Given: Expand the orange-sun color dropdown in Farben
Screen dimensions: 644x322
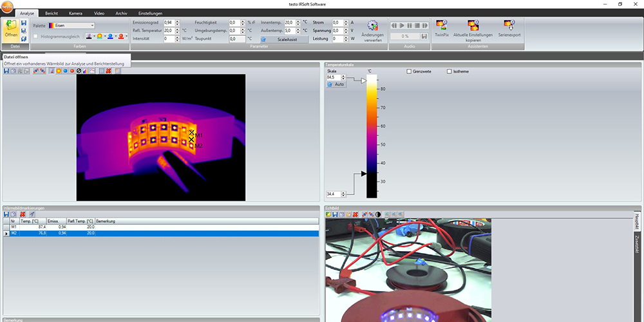Looking at the screenshot, I should (x=105, y=37).
